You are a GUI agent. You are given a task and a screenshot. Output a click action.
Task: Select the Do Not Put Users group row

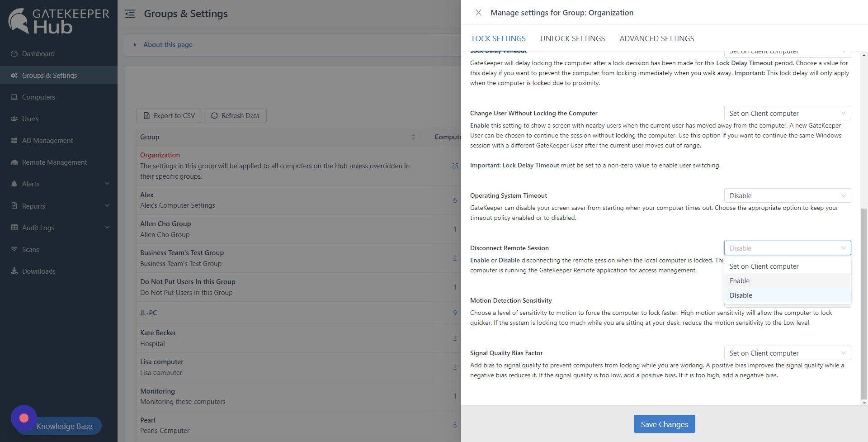pyautogui.click(x=298, y=287)
